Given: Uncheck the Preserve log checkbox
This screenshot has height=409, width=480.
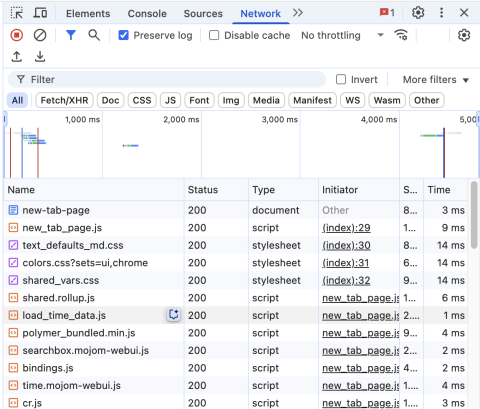Looking at the screenshot, I should pos(123,35).
